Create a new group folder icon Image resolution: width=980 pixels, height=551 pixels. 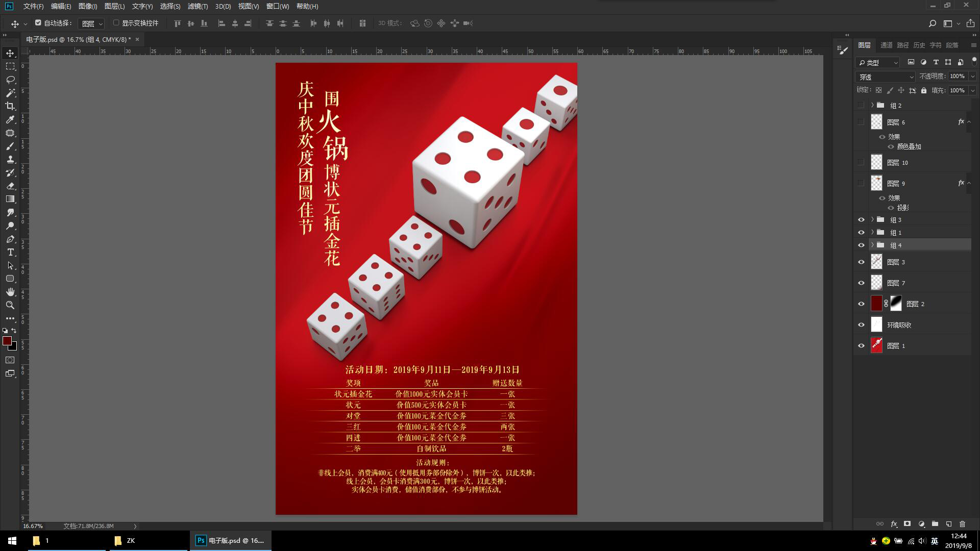tap(935, 524)
